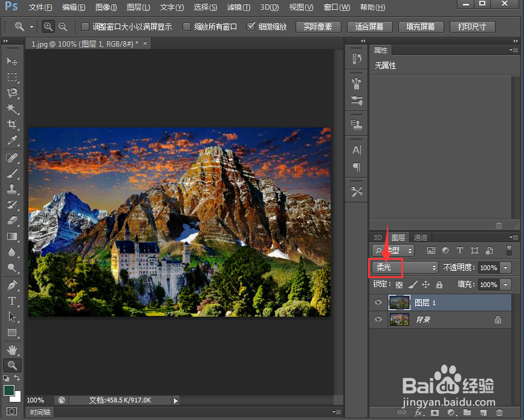Screen dimensions: 524x420
Task: Open the zoom tool preset dropdown arrow
Action: coord(32,27)
